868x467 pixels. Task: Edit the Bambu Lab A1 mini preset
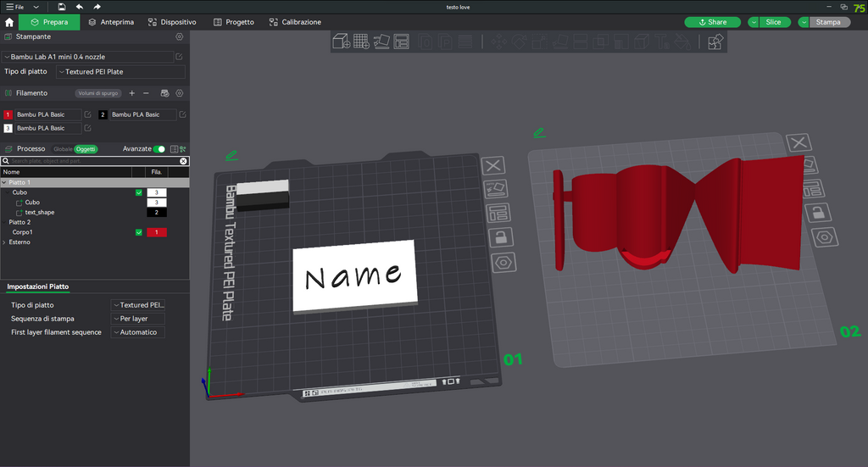(179, 57)
